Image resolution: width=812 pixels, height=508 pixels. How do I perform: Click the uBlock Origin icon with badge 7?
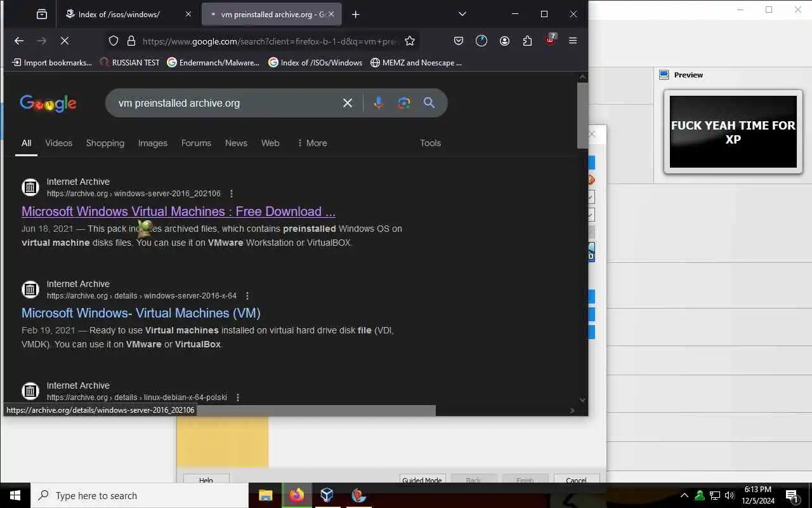pyautogui.click(x=550, y=40)
